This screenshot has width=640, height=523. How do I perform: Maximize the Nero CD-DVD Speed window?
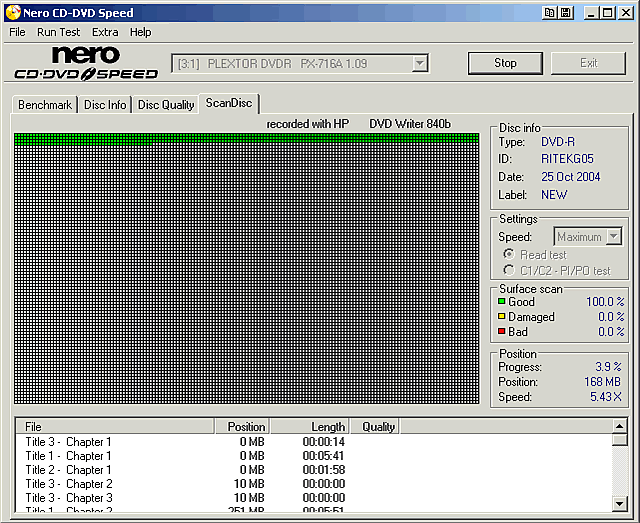[x=607, y=13]
